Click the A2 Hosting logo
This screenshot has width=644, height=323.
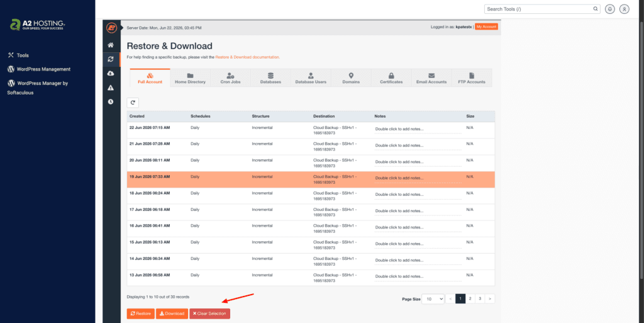click(37, 25)
